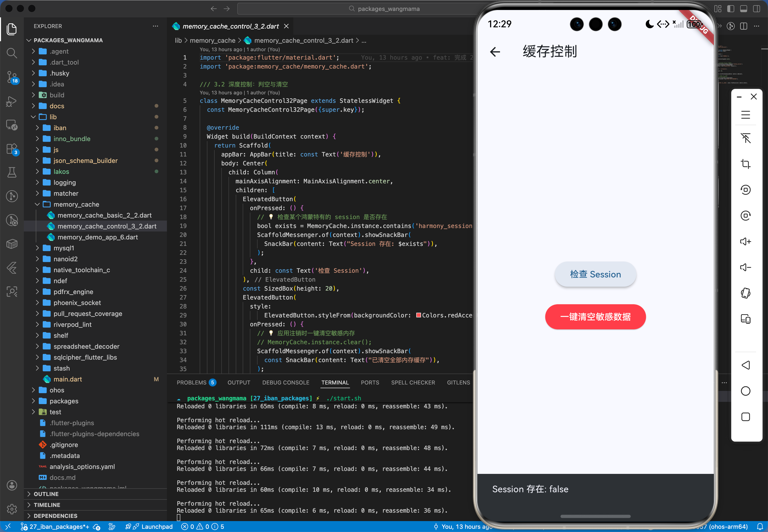The width and height of the screenshot is (768, 532).
Task: Click the emulator volume up icon
Action: (745, 241)
